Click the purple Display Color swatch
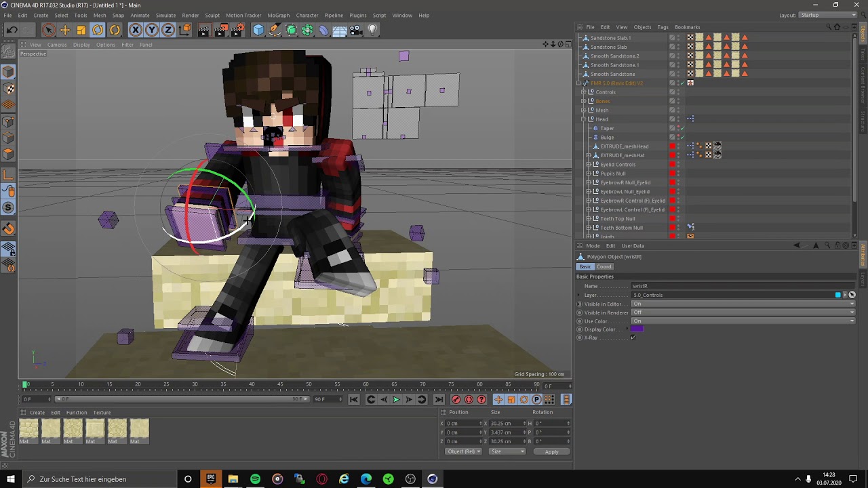 637,329
